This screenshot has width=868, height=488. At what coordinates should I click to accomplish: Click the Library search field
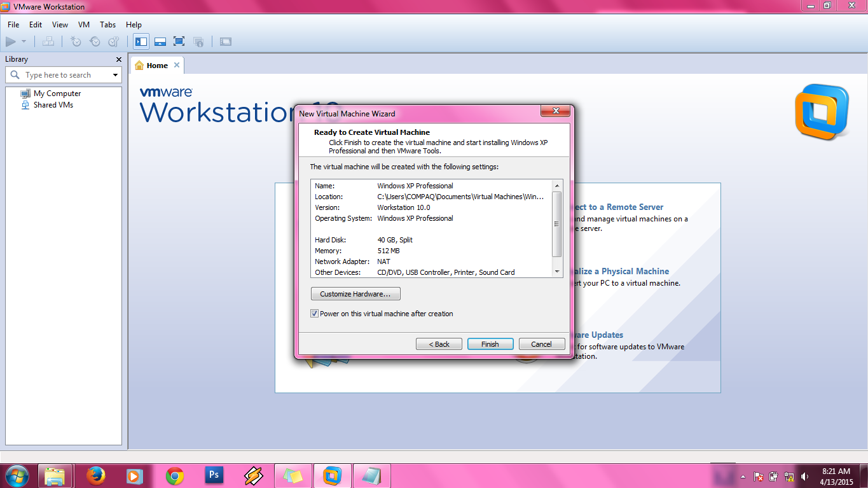(x=64, y=75)
